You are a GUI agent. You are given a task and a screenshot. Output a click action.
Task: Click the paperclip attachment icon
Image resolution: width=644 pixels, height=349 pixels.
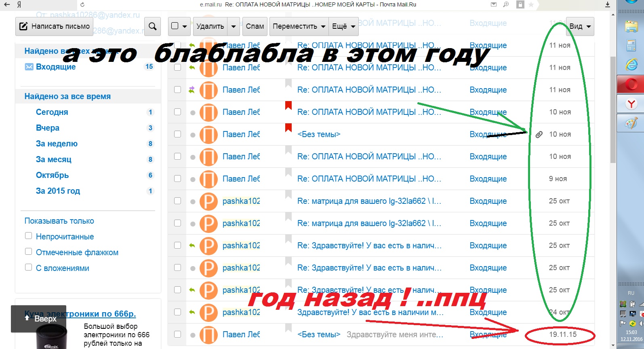[539, 134]
